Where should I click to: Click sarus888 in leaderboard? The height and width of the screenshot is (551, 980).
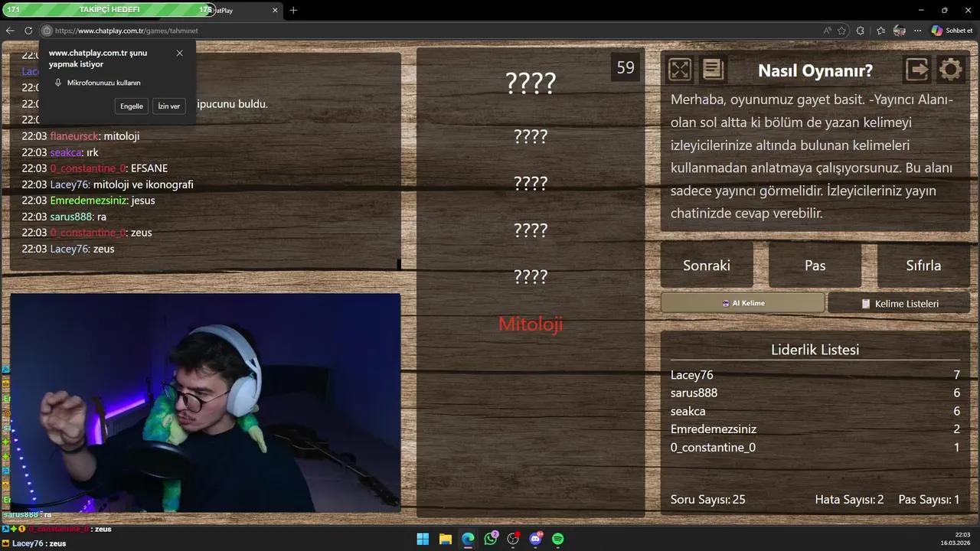click(x=694, y=393)
